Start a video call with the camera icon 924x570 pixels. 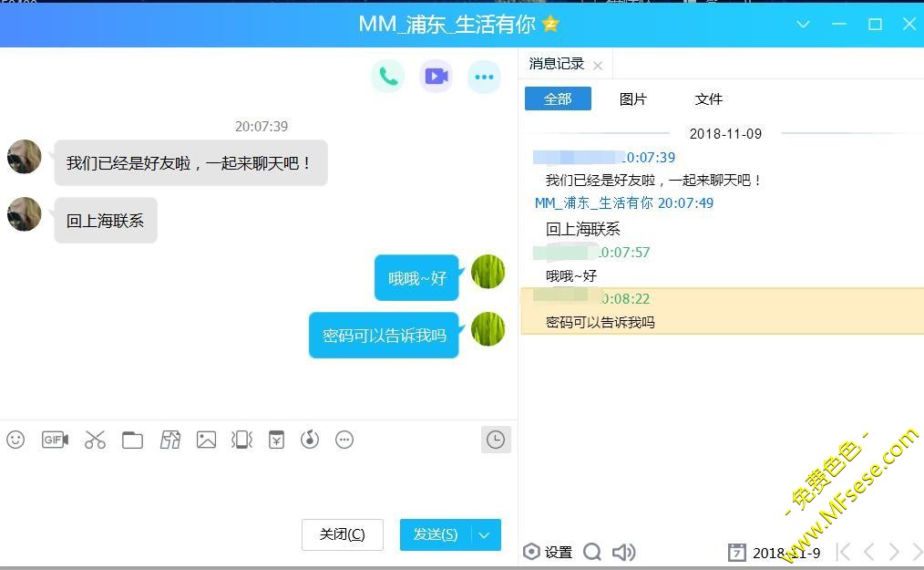point(436,76)
